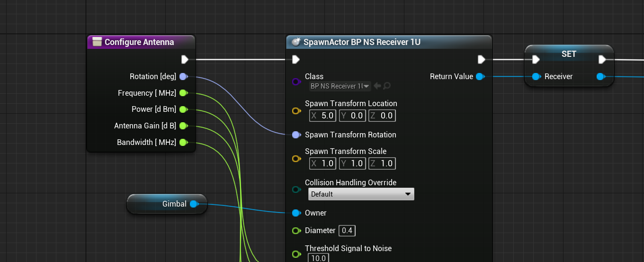Click the Spawn Transform Scale Z field
The image size is (644, 262).
(x=382, y=163)
